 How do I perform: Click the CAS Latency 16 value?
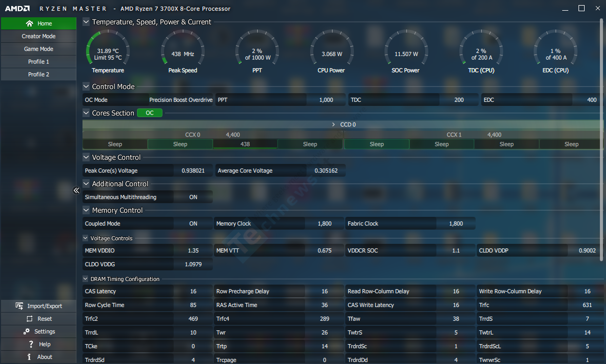coord(193,291)
